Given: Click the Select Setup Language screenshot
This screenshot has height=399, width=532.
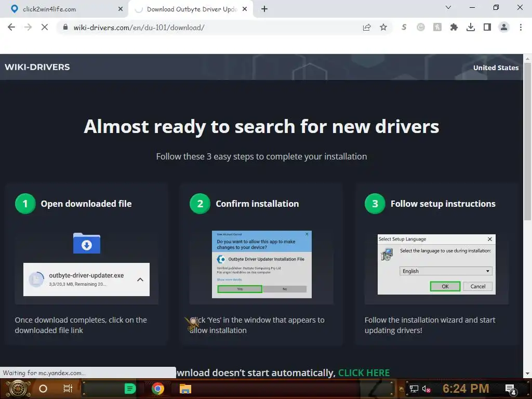Looking at the screenshot, I should click(x=436, y=264).
